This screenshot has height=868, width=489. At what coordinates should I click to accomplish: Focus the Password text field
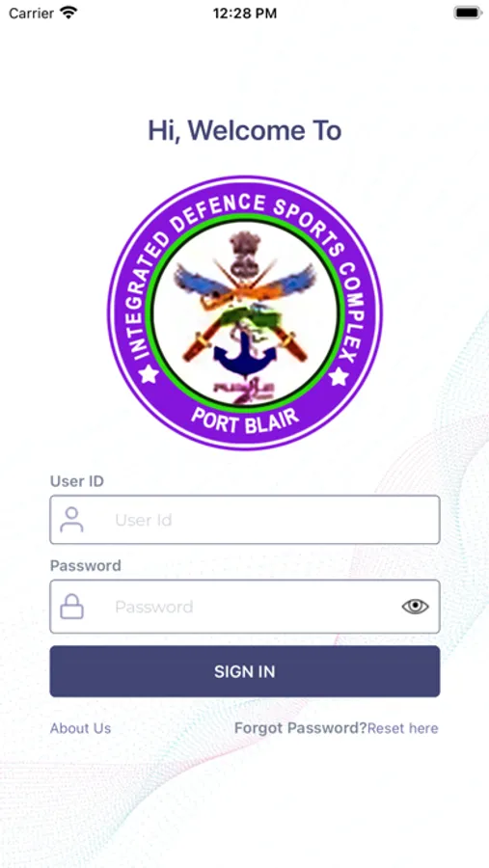click(245, 607)
